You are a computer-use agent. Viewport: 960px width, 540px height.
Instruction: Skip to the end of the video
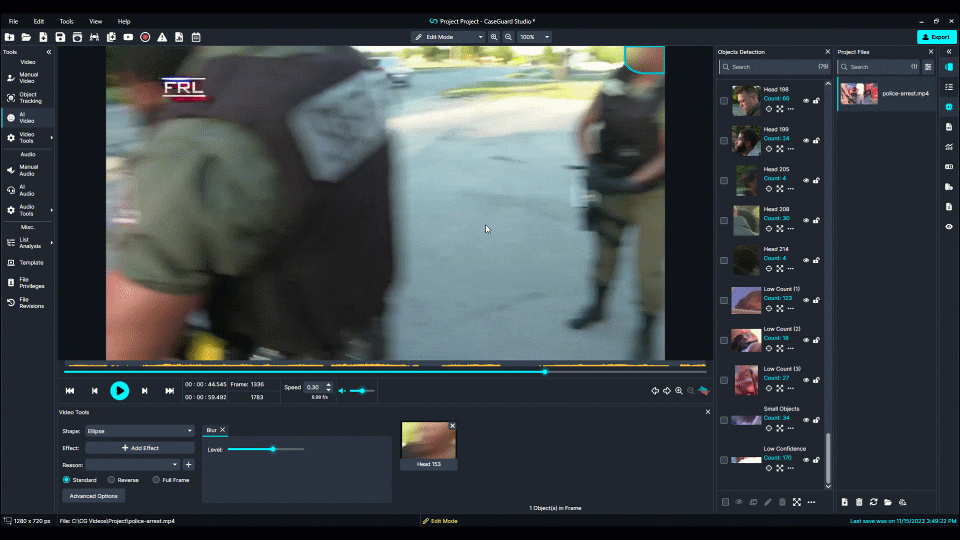click(x=170, y=391)
